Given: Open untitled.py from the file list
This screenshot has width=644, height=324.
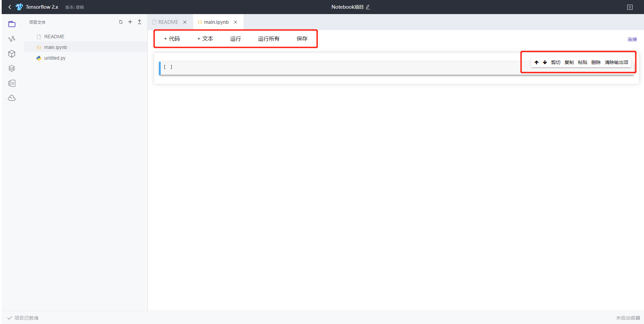Looking at the screenshot, I should tap(55, 58).
